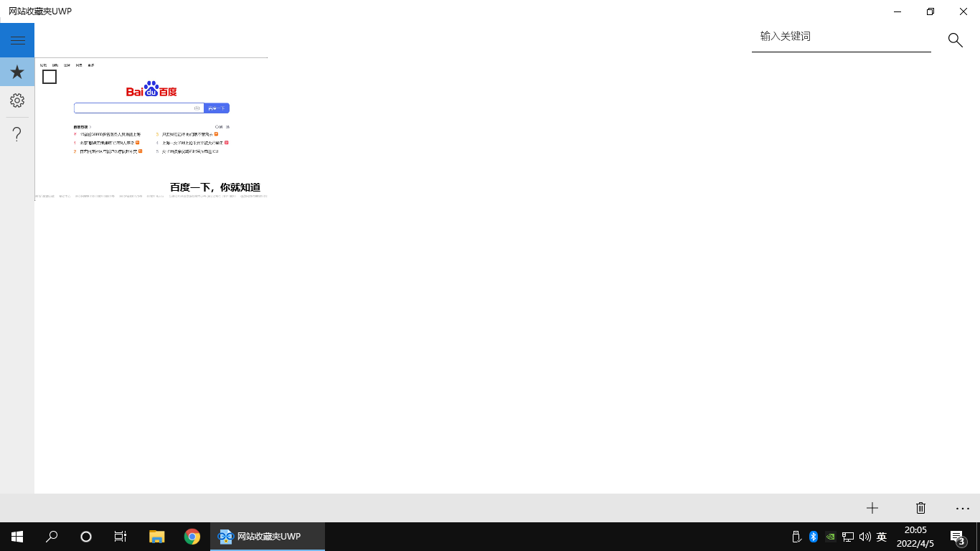980x551 pixels.
Task: Expand the three-dot more options menu
Action: (x=963, y=508)
